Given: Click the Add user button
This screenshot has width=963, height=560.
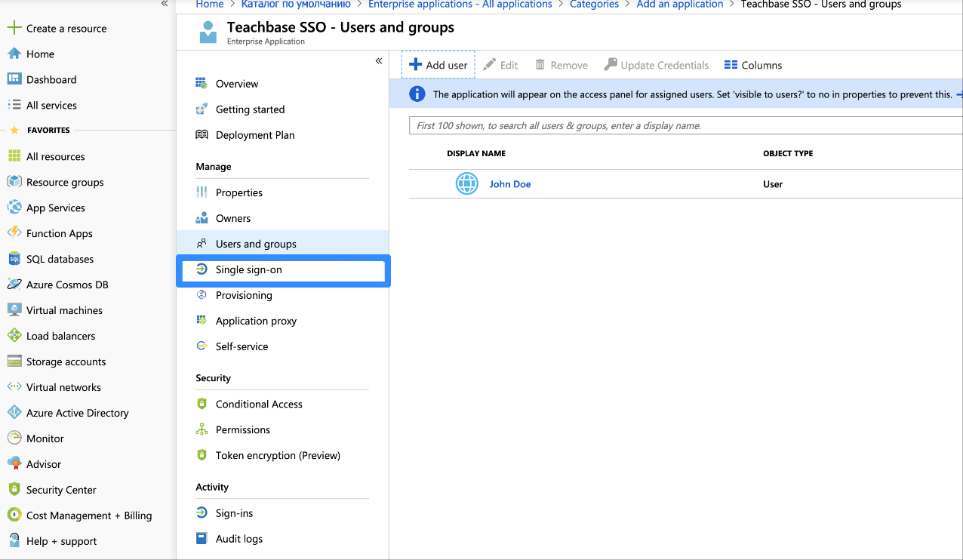Looking at the screenshot, I should click(x=438, y=65).
